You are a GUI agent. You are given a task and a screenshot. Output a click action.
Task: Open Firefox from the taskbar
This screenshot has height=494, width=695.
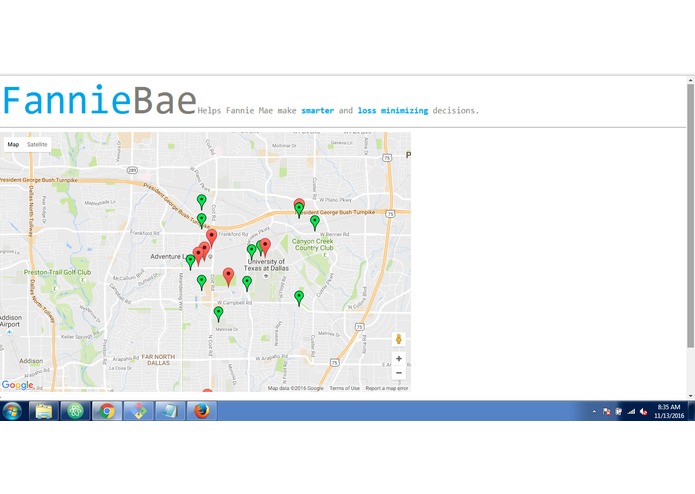(202, 411)
